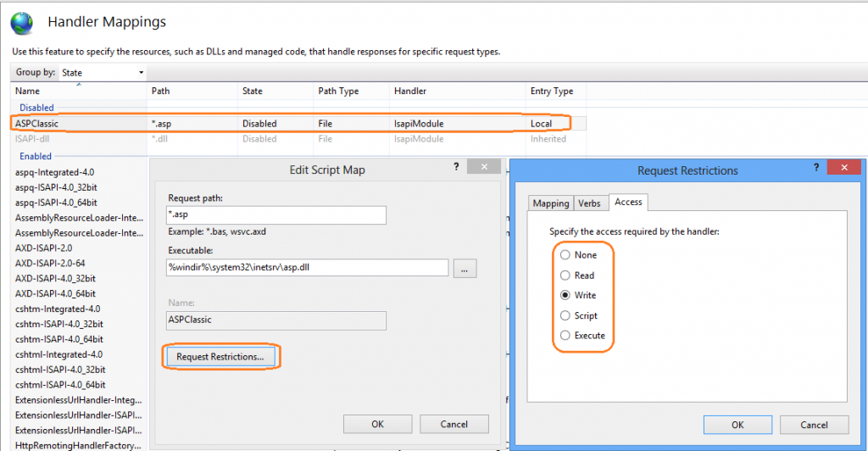Click Inherited entry type in ISAPI-dll row
The width and height of the screenshot is (868, 451).
click(x=548, y=139)
